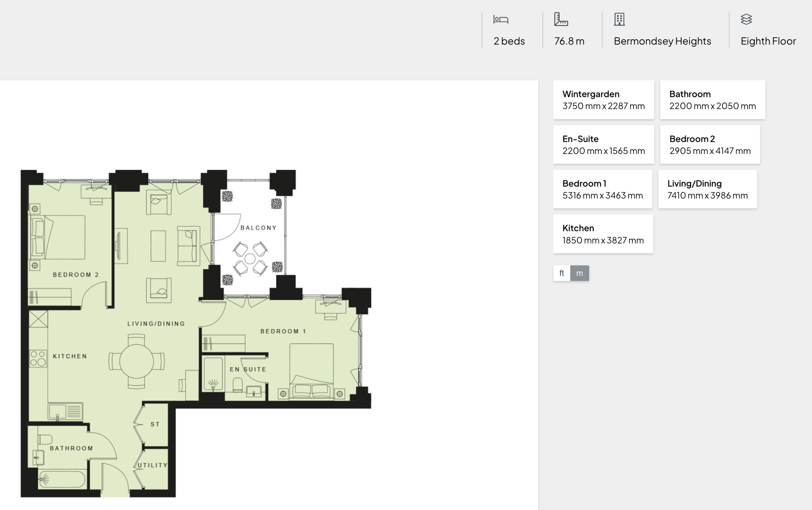This screenshot has width=812, height=510.
Task: Click the round dining table on plan
Action: 136,361
